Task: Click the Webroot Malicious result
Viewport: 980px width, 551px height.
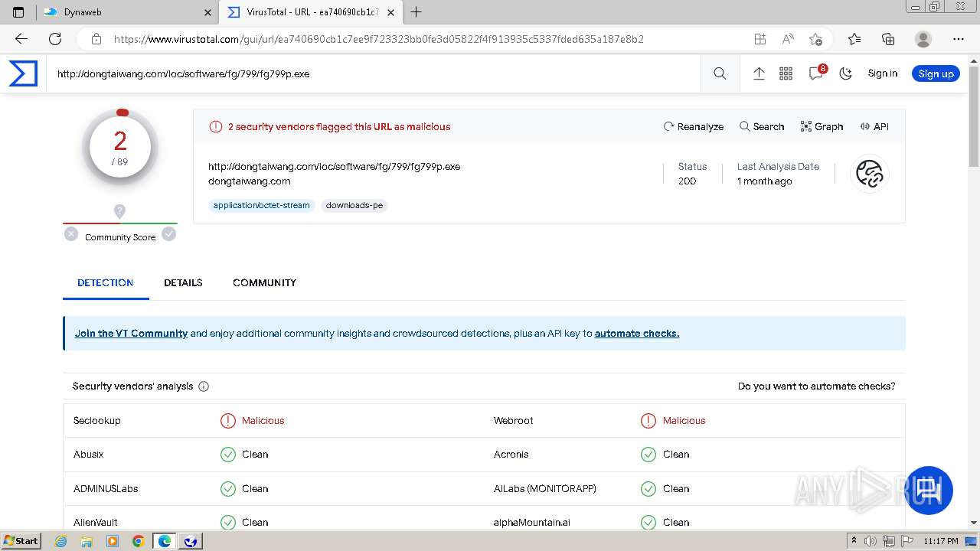Action: tap(673, 420)
